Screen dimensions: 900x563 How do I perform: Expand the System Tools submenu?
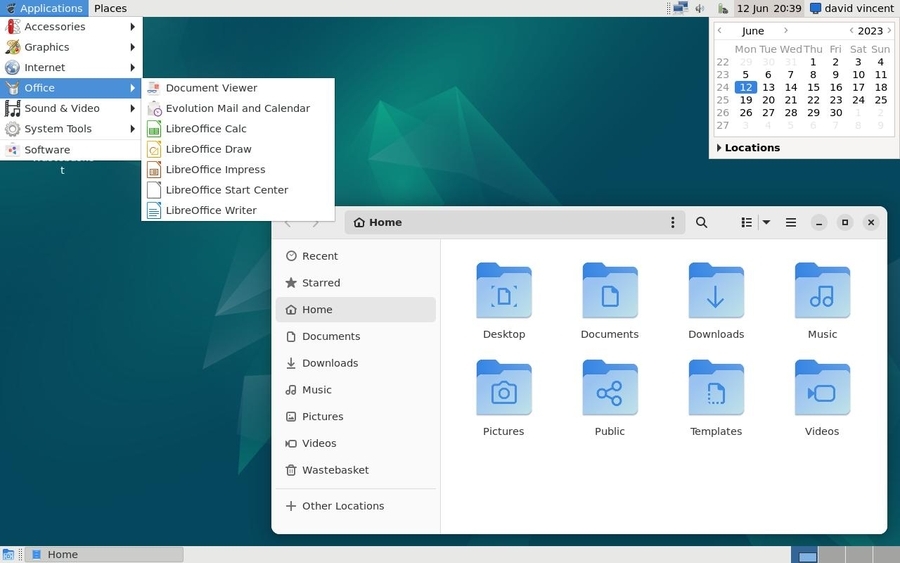pos(71,129)
